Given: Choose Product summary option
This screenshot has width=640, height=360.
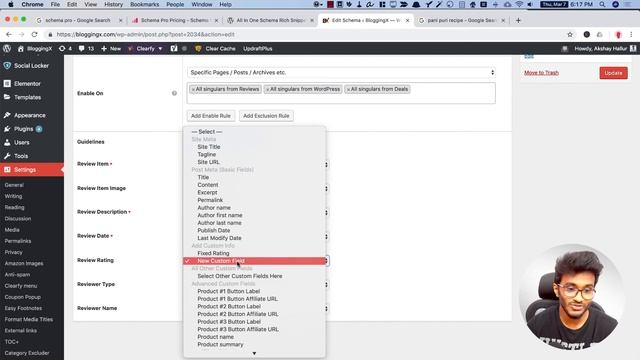Looking at the screenshot, I should (x=254, y=345).
